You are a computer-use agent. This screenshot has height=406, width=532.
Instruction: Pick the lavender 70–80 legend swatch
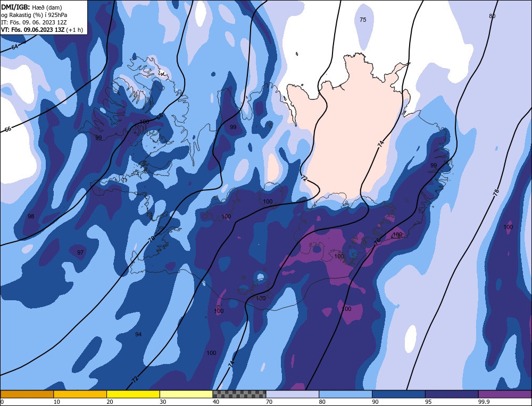[293, 394]
